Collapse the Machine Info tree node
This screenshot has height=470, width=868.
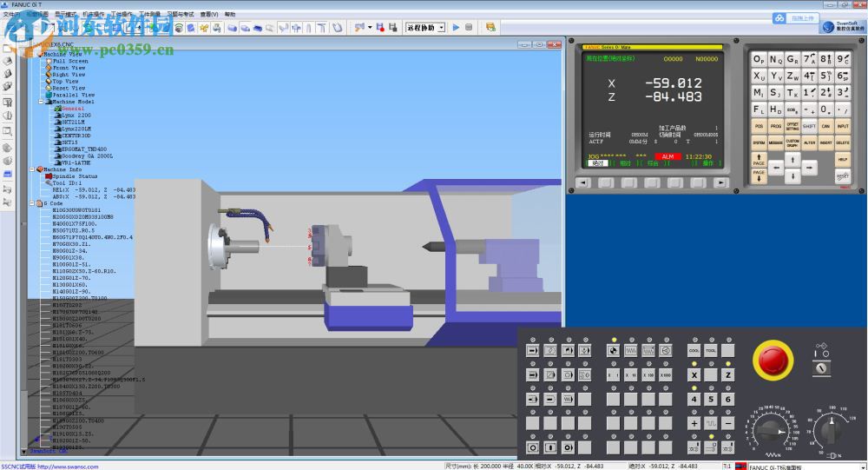coord(32,169)
